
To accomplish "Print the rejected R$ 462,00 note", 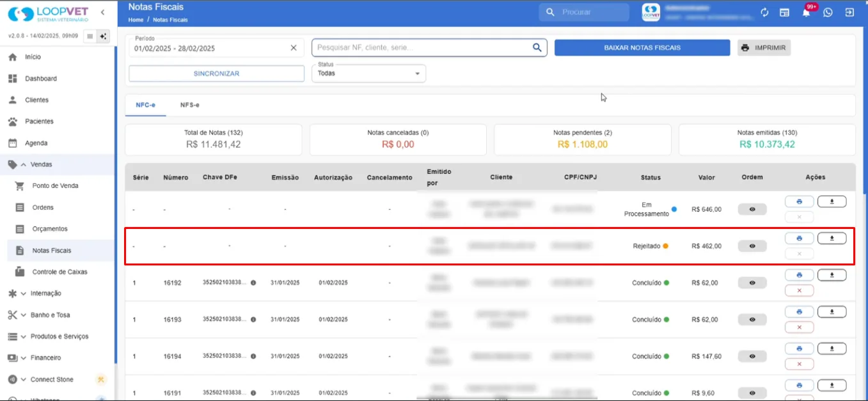I will (x=799, y=239).
